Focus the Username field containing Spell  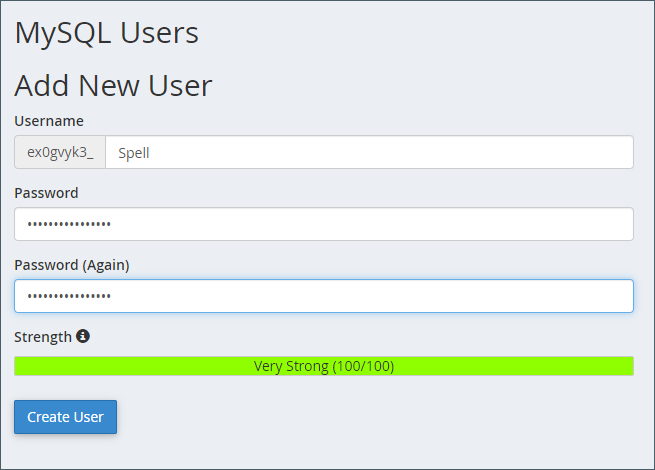[x=369, y=152]
